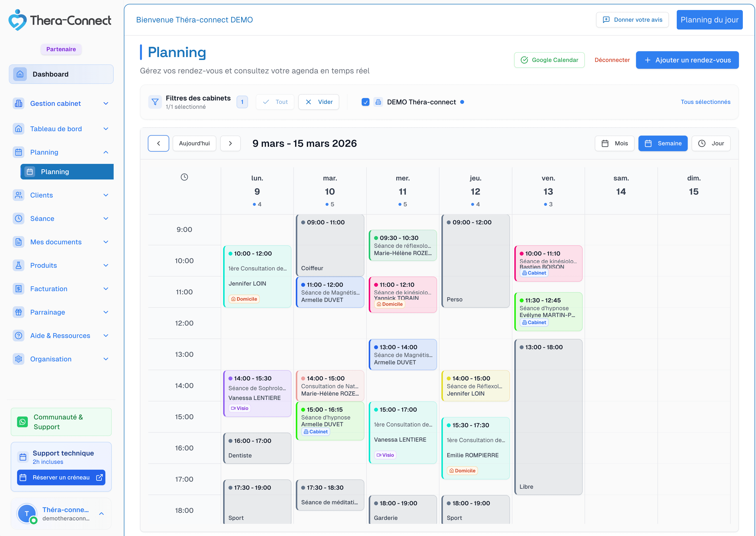The width and height of the screenshot is (756, 536).
Task: Click the funnel filter icon
Action: coord(155,102)
